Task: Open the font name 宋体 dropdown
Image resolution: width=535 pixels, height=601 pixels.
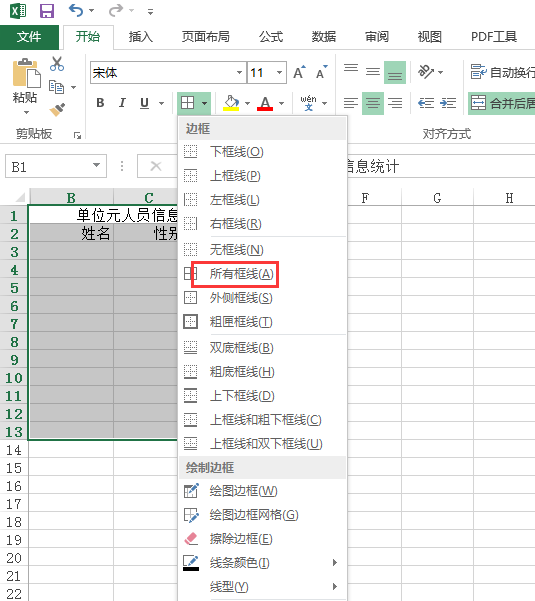Action: [x=239, y=72]
